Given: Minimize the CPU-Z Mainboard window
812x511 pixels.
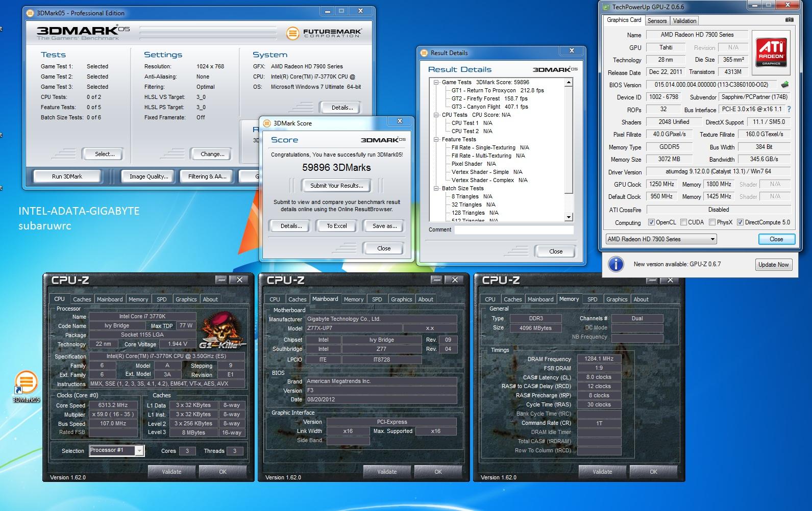Looking at the screenshot, I should click(x=436, y=279).
